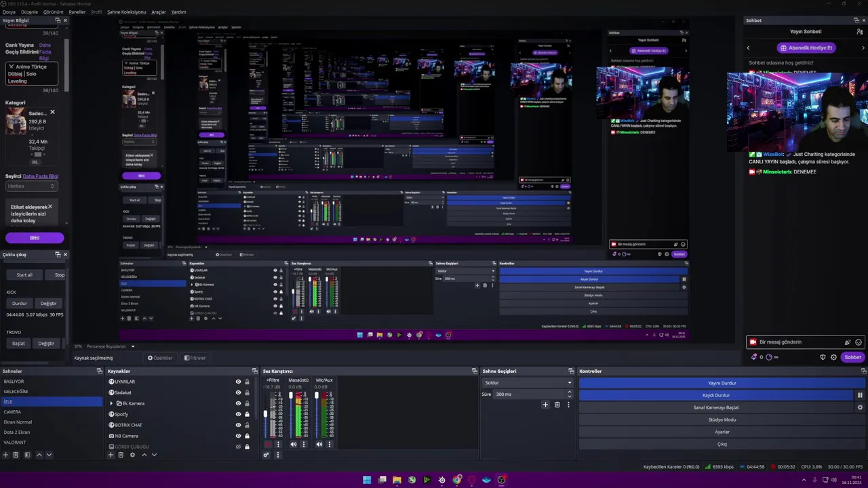Toggle visibility of Sadakat source
This screenshot has width=868, height=488.
pyautogui.click(x=238, y=392)
